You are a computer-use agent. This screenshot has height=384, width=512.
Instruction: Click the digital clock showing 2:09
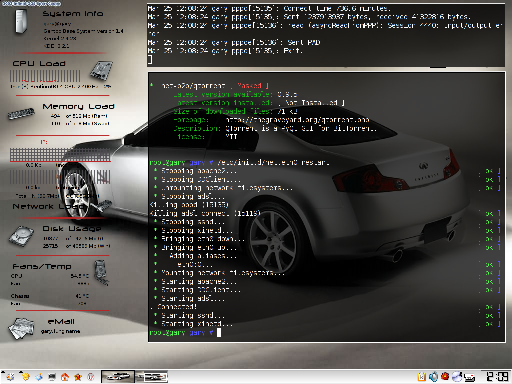click(497, 377)
